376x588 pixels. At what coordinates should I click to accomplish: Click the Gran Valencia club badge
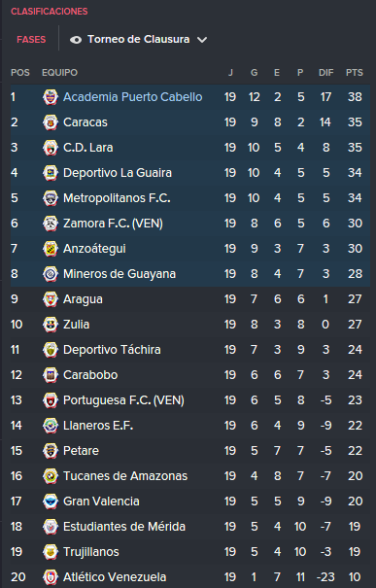pos(51,502)
